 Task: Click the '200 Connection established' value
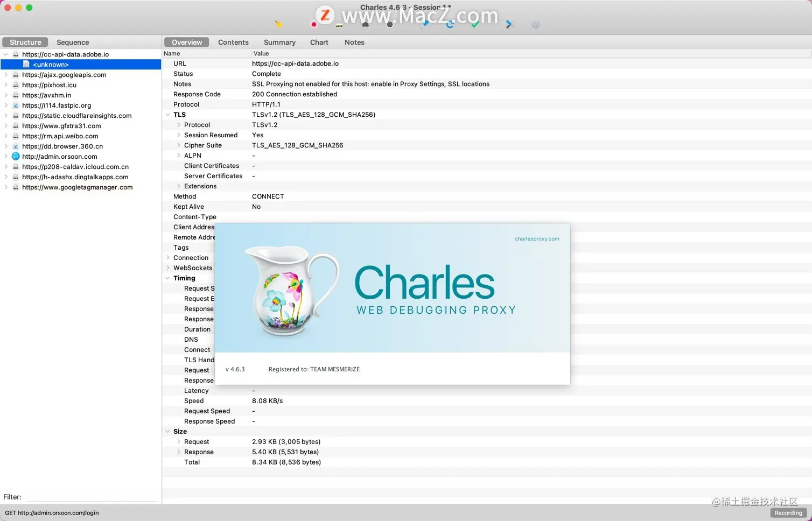click(295, 94)
